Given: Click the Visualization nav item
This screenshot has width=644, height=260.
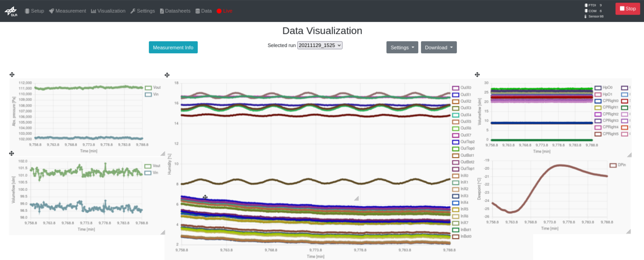Looking at the screenshot, I should (x=108, y=11).
